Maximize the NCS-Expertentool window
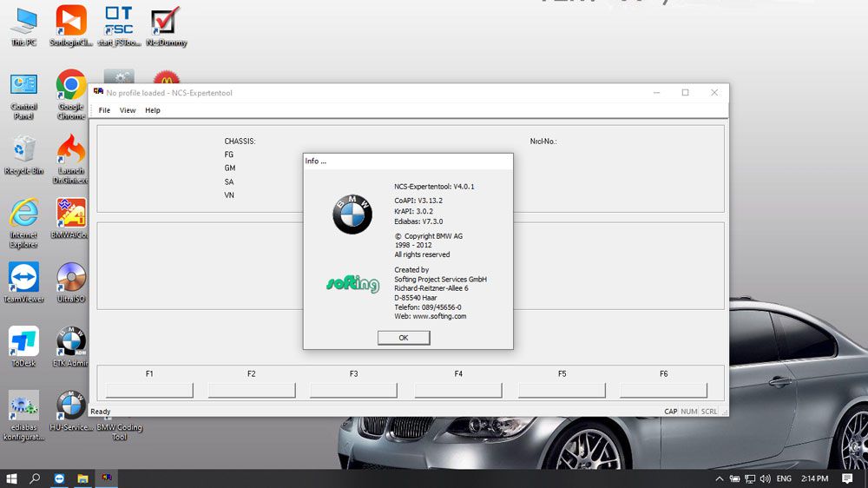The image size is (868, 488). click(x=686, y=93)
